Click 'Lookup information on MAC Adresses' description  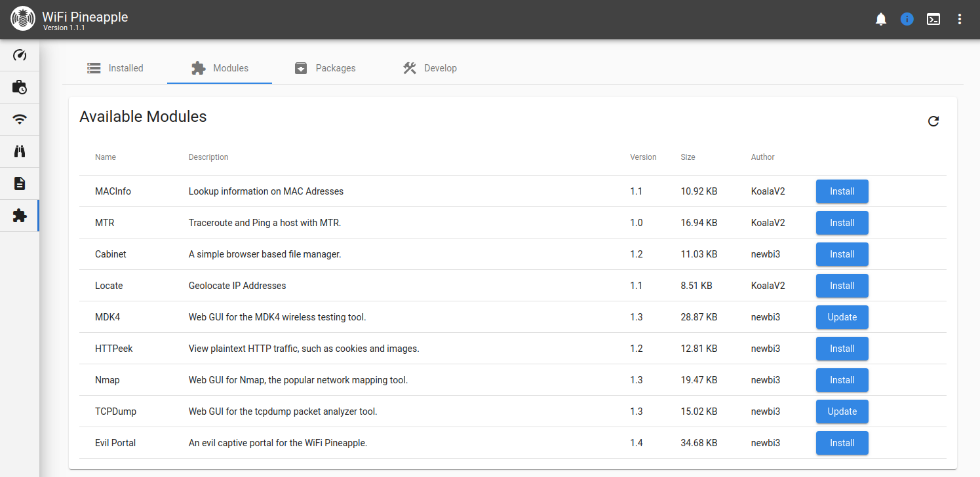coord(266,191)
